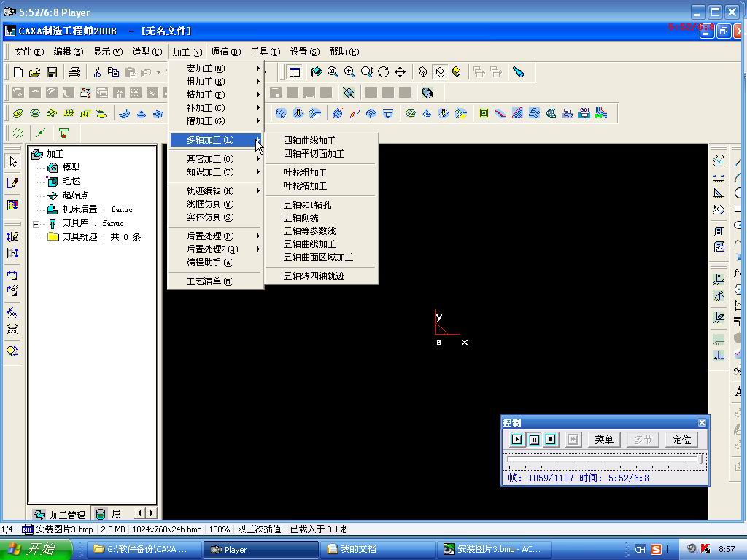Click the stop button in control panel
This screenshot has width=747, height=560.
click(x=550, y=440)
